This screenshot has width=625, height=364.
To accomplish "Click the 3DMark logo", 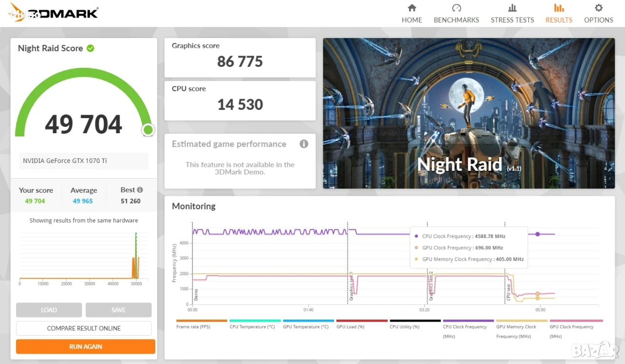I will coord(54,12).
